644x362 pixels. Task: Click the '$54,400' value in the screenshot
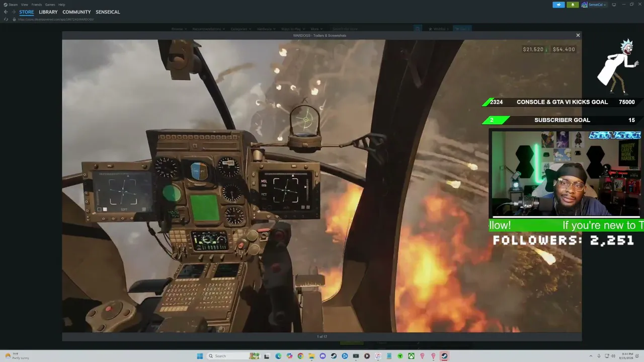tap(563, 49)
